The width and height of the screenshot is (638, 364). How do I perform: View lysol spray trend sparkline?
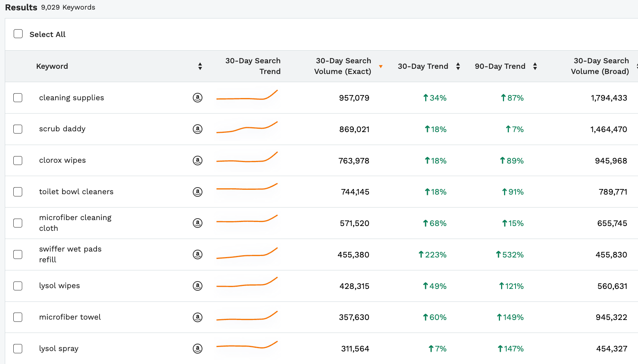point(247,345)
